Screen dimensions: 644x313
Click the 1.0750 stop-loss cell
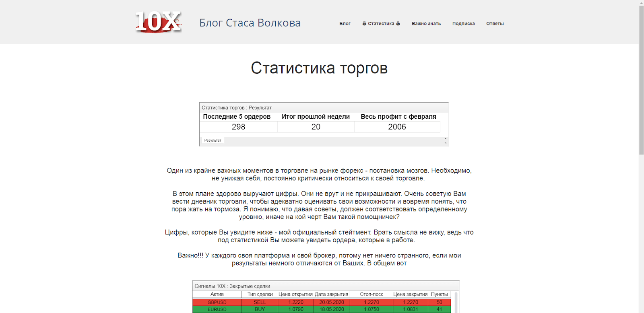point(372,309)
